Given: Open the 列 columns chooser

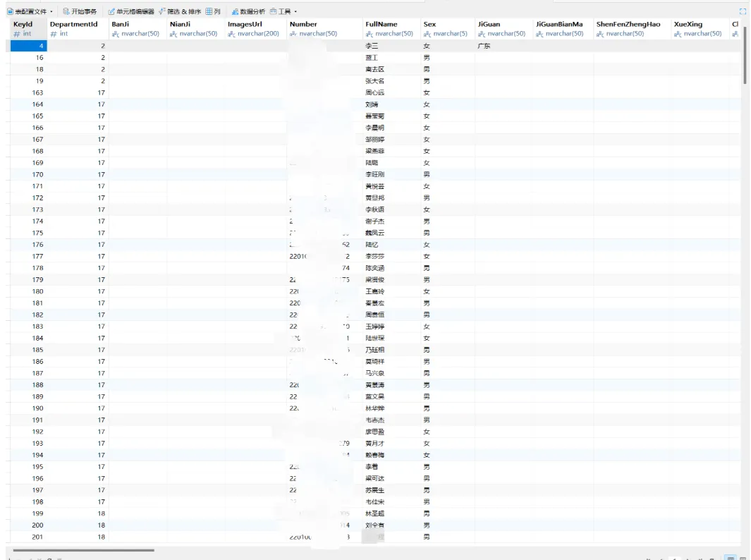Looking at the screenshot, I should pos(213,11).
